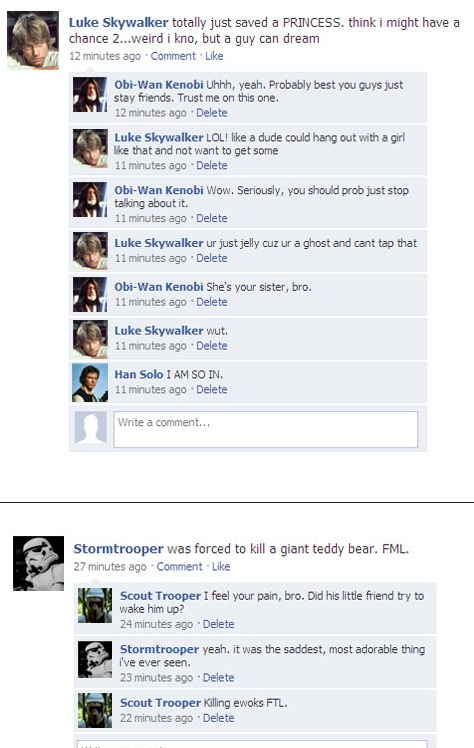
Task: Click Scout Trooper's avatar on 'Killing ewoks' comment
Action: (95, 710)
